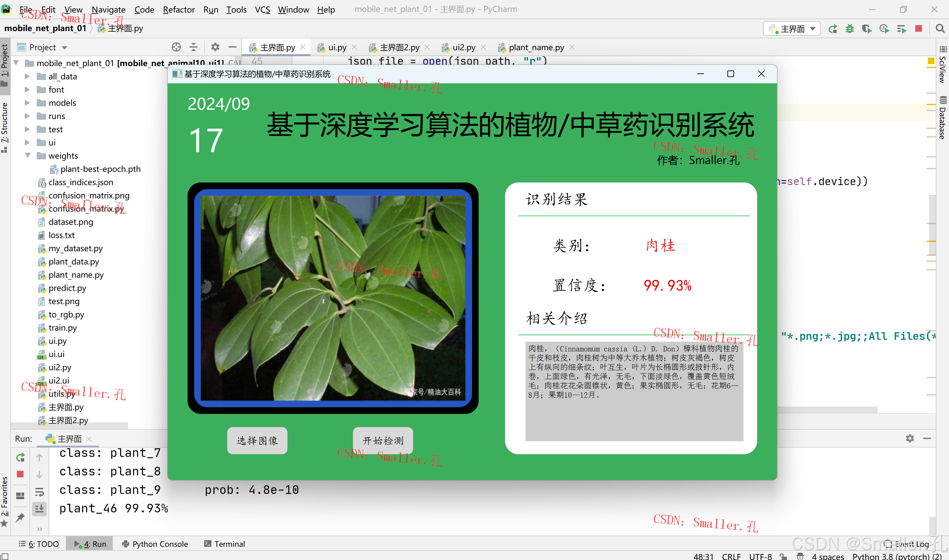Collapse all in Project panel
The height and width of the screenshot is (560, 949).
[193, 47]
